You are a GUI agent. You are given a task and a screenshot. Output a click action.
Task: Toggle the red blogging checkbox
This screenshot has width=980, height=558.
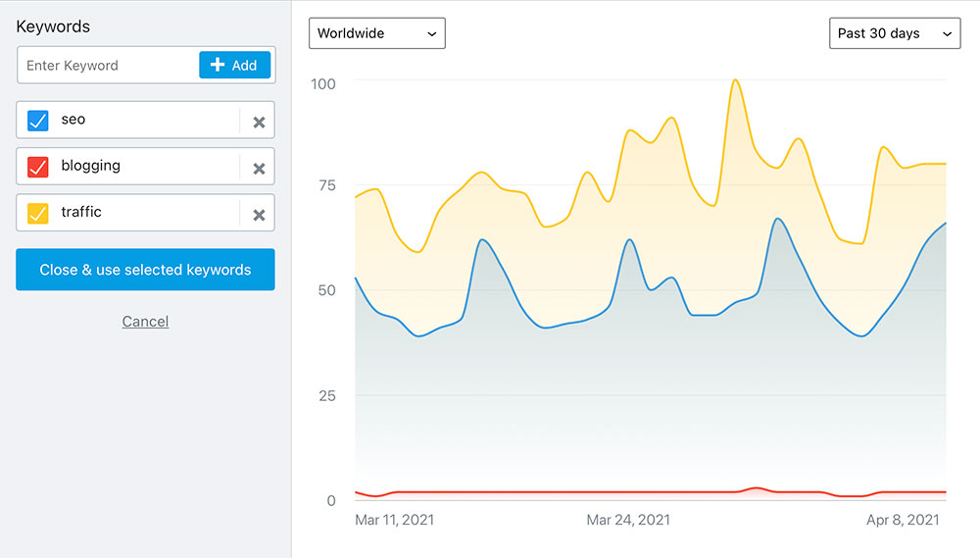coord(37,167)
